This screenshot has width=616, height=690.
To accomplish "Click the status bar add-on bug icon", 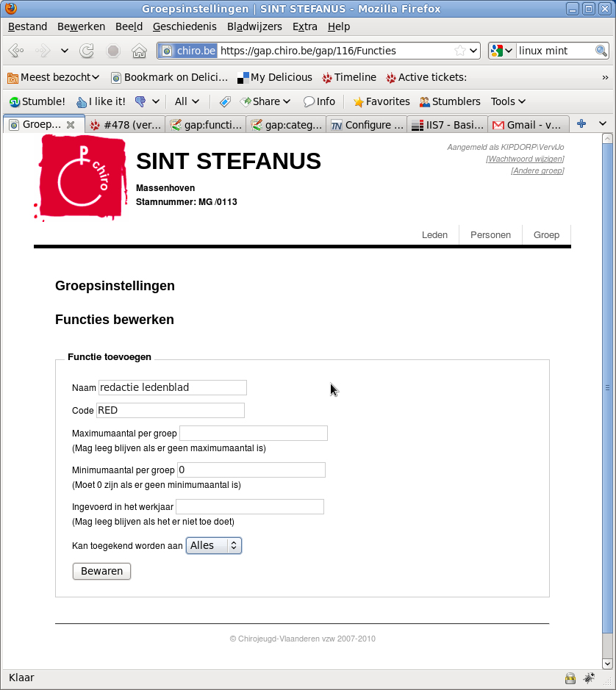I will (x=589, y=678).
